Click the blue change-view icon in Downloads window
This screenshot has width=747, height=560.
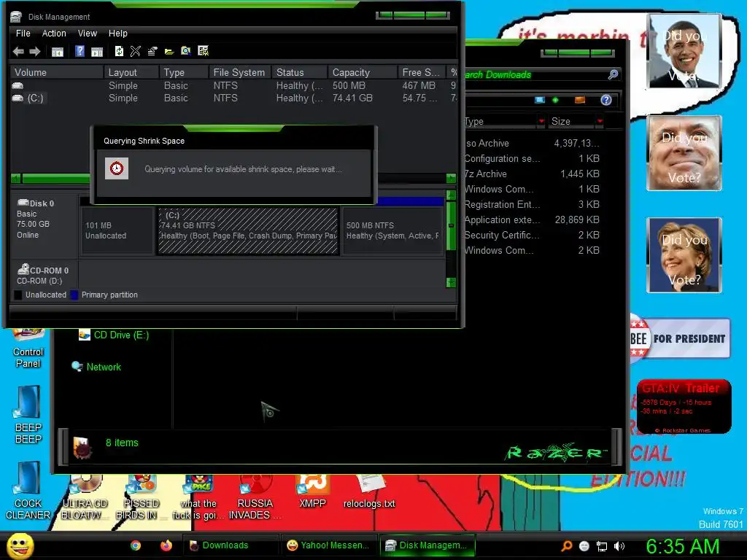540,100
